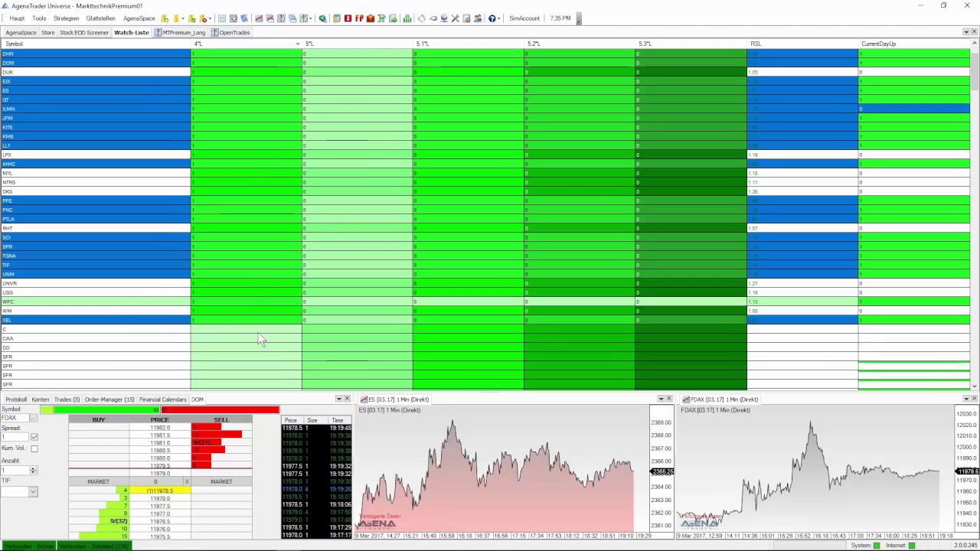The width and height of the screenshot is (980, 551).
Task: Click the red FP toolbar icon
Action: [359, 18]
